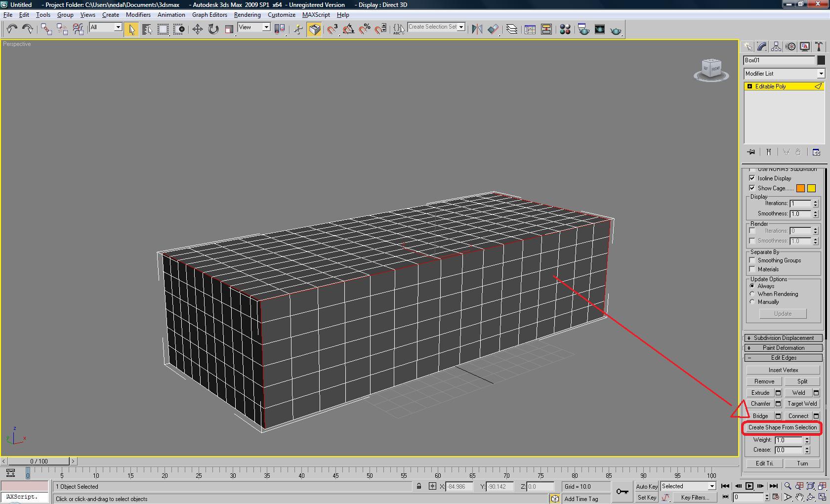
Task: Toggle Show Cage checkbox
Action: 752,188
